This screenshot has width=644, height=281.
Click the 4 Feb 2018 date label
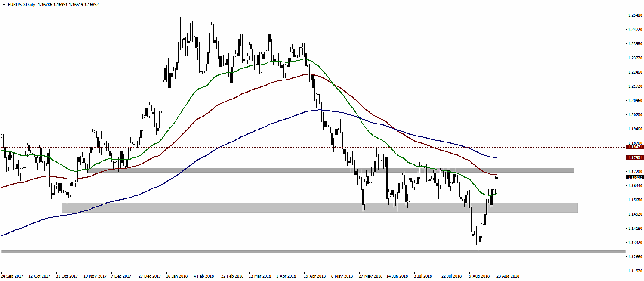[x=204, y=276]
